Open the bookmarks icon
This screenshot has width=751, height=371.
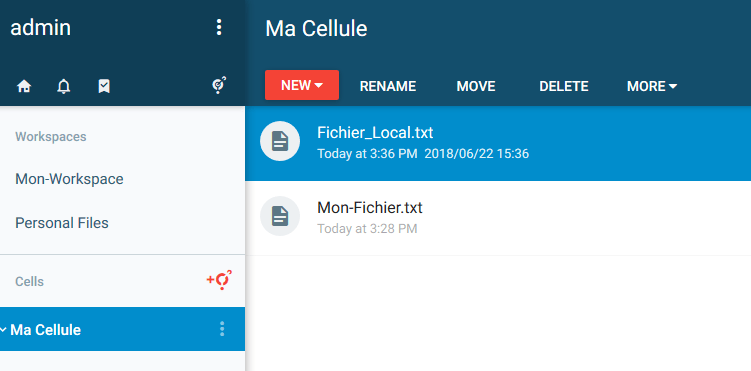[104, 86]
